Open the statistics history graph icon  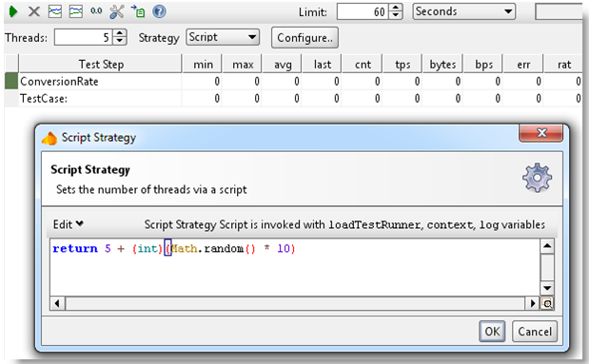pos(76,11)
